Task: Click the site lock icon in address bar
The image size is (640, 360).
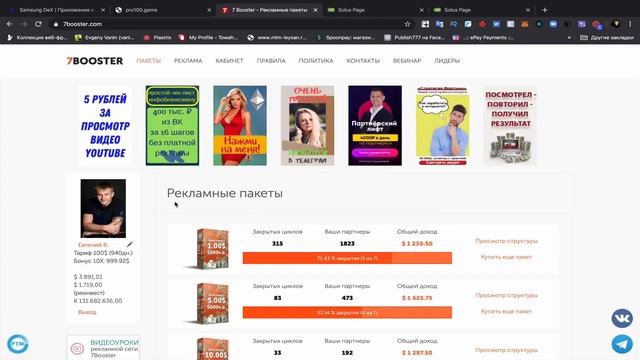Action: click(x=56, y=24)
